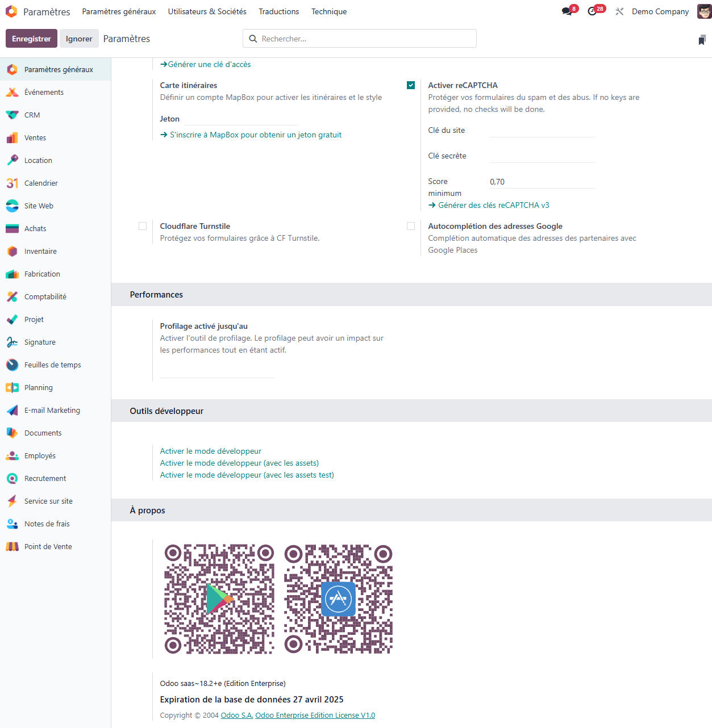Click the Site Web sidebar icon
This screenshot has height=728, width=712.
pos(13,206)
